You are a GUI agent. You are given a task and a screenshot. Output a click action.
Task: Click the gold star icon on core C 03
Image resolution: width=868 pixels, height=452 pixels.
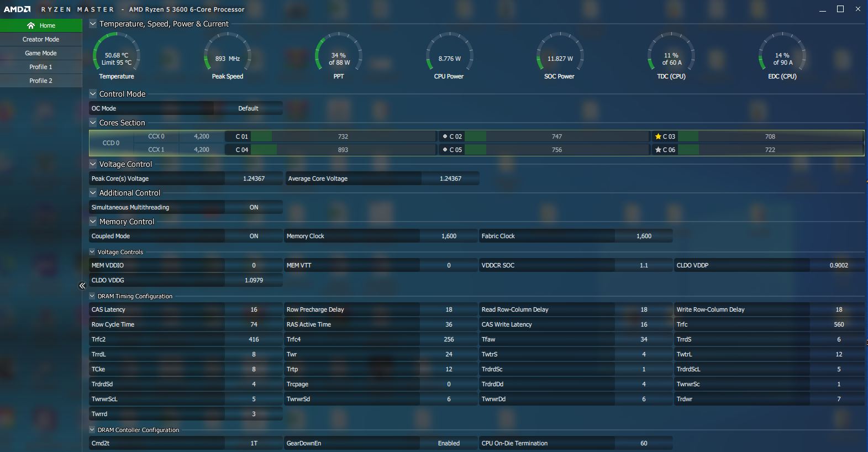[x=658, y=136]
